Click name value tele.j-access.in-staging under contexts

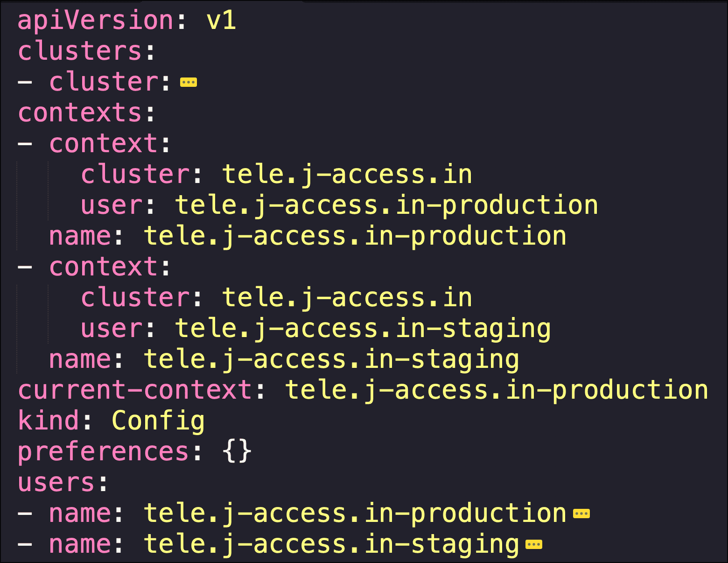[331, 359]
